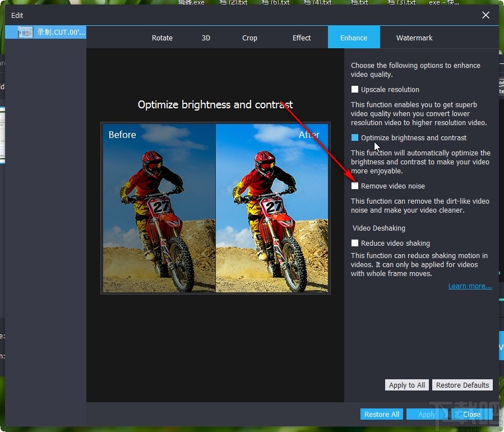
Task: Open the 3D tab
Action: [x=206, y=38]
